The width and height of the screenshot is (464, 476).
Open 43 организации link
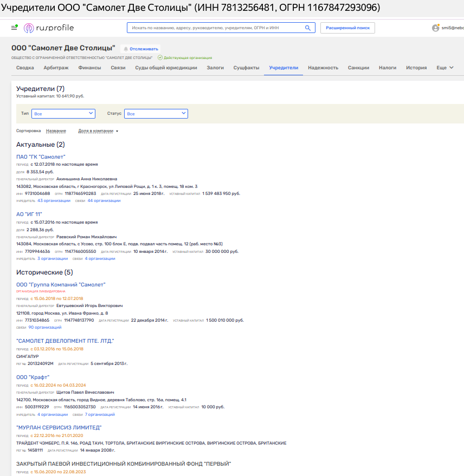coord(54,201)
